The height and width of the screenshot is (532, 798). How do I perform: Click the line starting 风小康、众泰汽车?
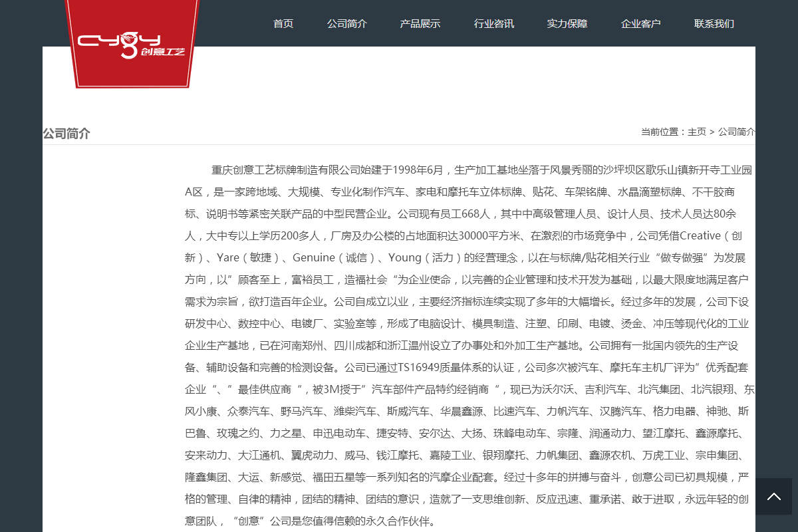pos(467,412)
